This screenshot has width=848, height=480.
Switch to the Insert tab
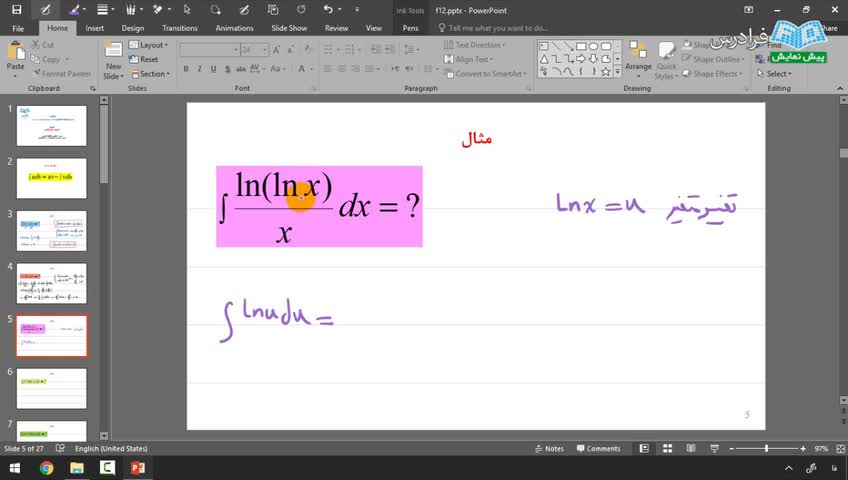click(x=95, y=28)
